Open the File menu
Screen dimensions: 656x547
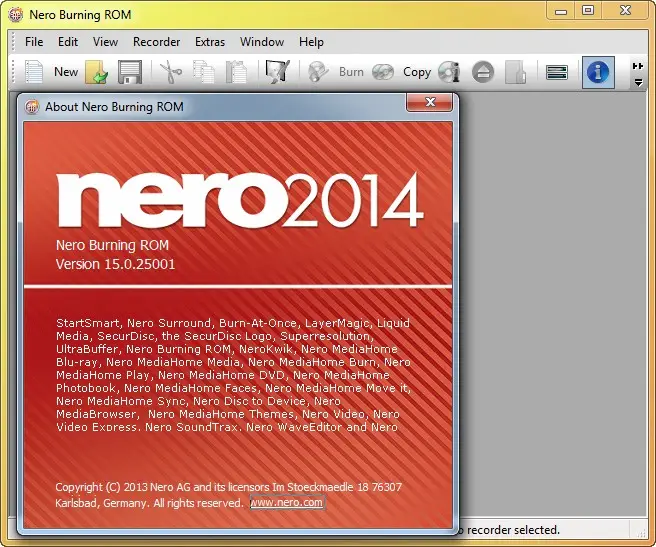[34, 42]
